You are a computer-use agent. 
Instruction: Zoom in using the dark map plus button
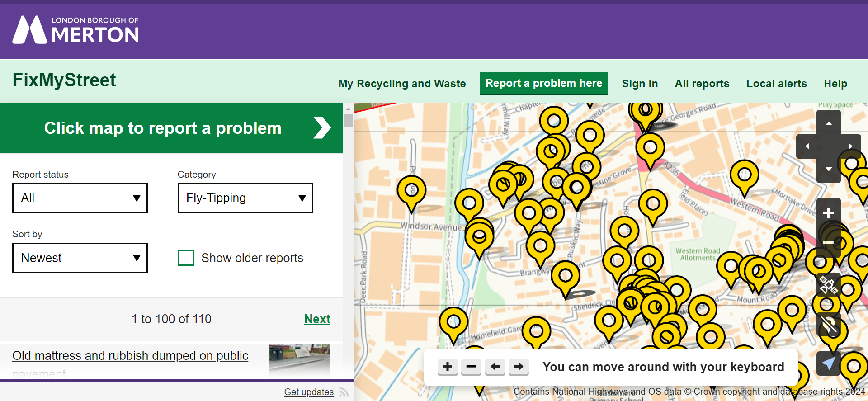(829, 213)
